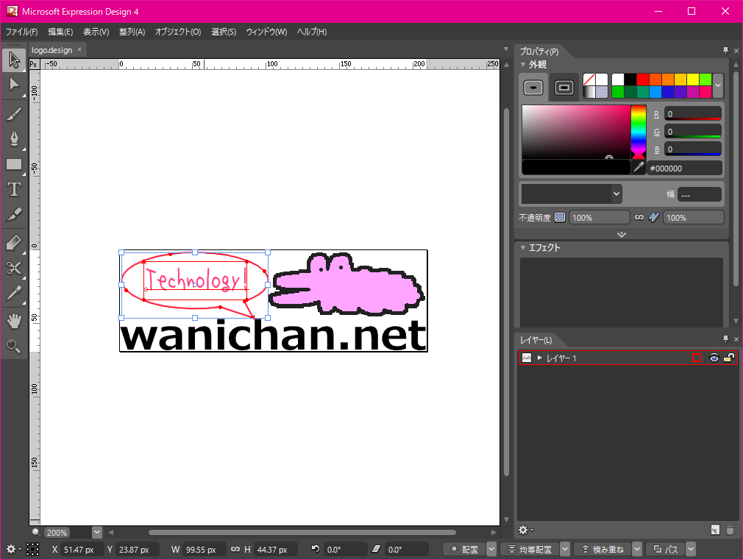Screen dimensions: 743x560
Task: Open the 均等配置 dropdown arrow
Action: 565,549
